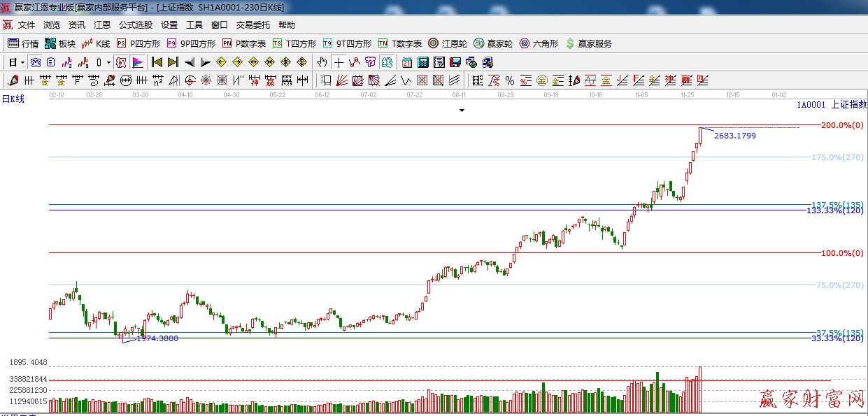Expand the candlestick style dropdown arrow

[108, 62]
